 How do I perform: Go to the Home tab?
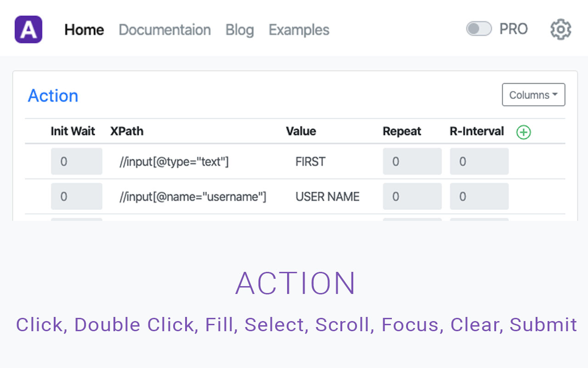coord(84,30)
